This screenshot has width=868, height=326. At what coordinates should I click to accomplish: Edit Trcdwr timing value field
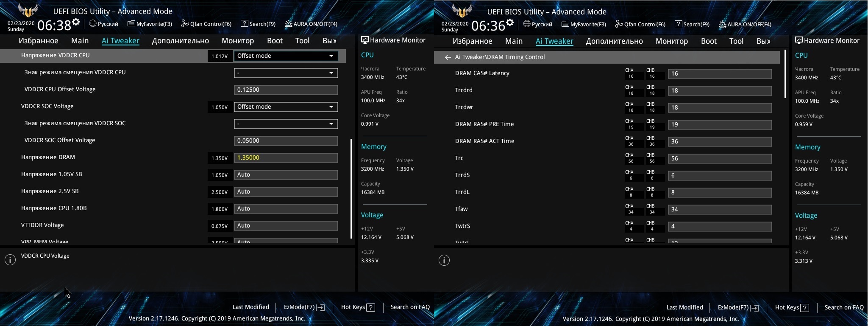pos(720,107)
